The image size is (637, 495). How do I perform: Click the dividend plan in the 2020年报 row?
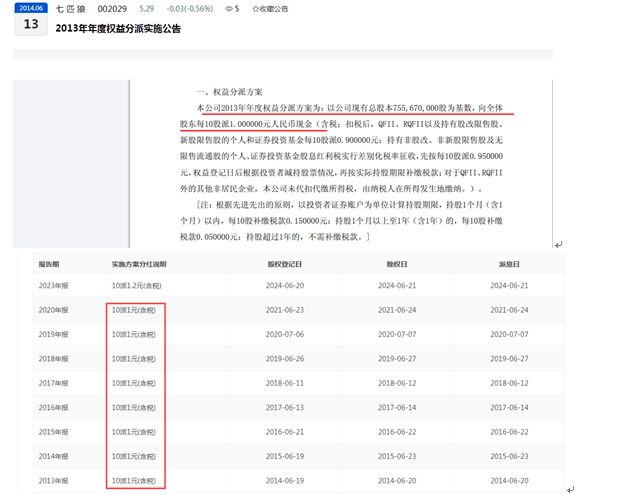pyautogui.click(x=134, y=310)
